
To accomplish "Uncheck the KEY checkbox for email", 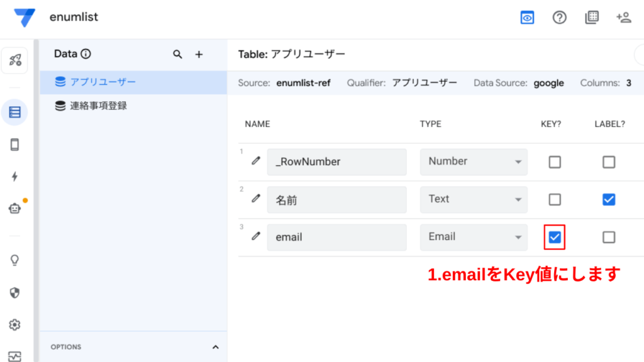I will tap(555, 237).
